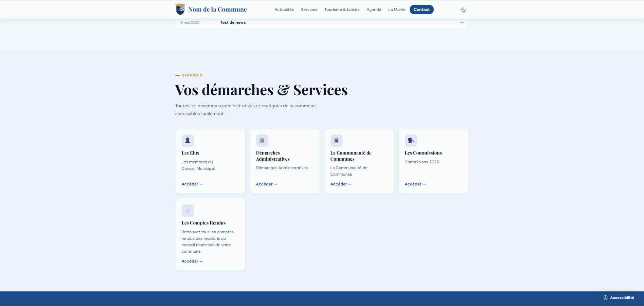This screenshot has width=644, height=306.
Task: Click Accéder under Les Elus
Action: [x=192, y=184]
